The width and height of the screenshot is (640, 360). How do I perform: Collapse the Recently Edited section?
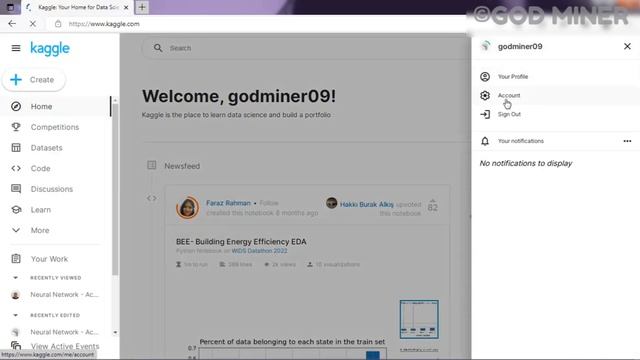16,315
